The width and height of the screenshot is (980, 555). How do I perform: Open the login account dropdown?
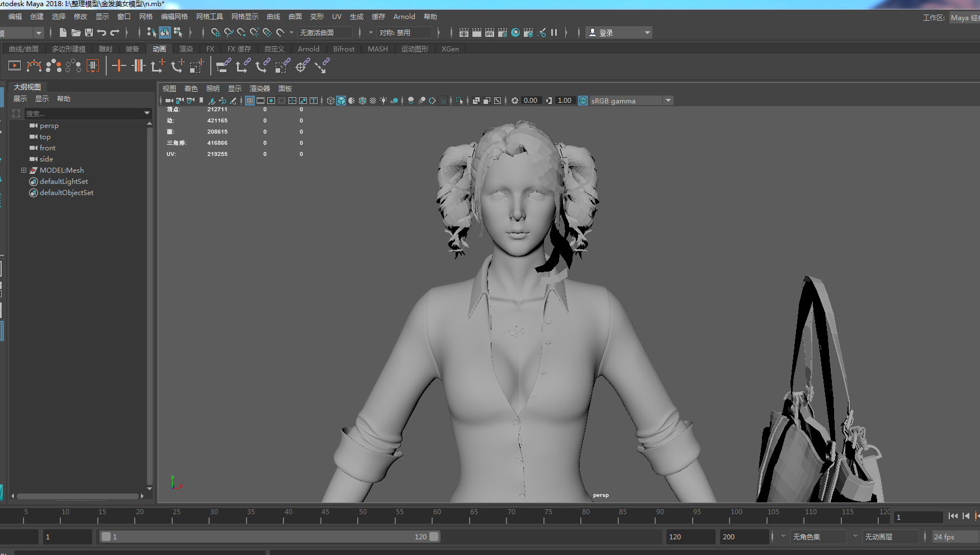coord(619,32)
